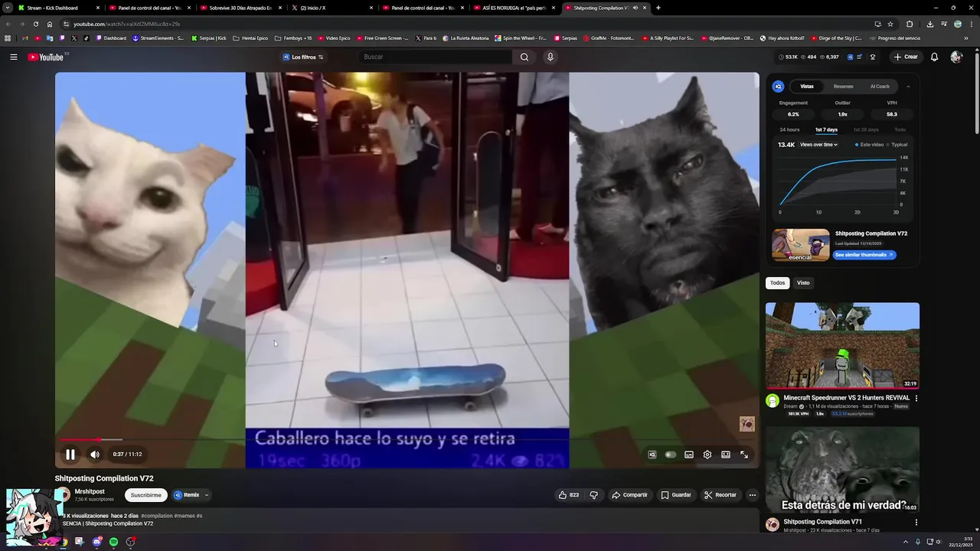Open the YouTube hamburger guide menu
Viewport: 980px width, 551px height.
click(14, 57)
